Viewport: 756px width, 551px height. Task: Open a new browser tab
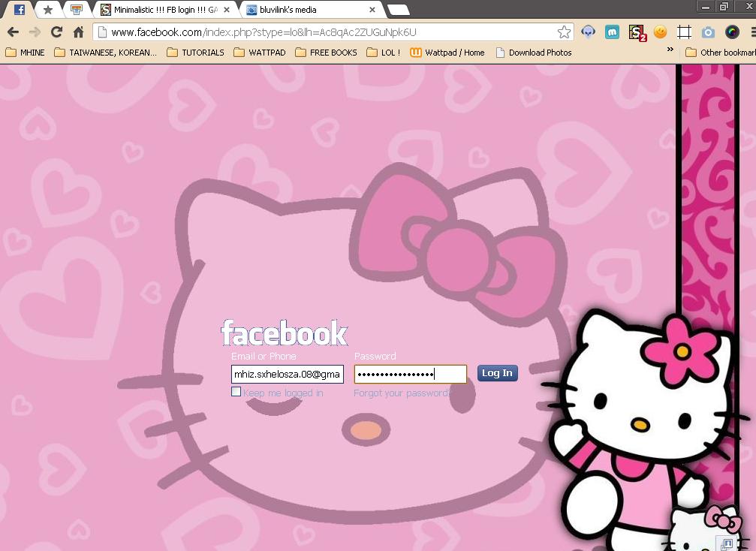[398, 10]
